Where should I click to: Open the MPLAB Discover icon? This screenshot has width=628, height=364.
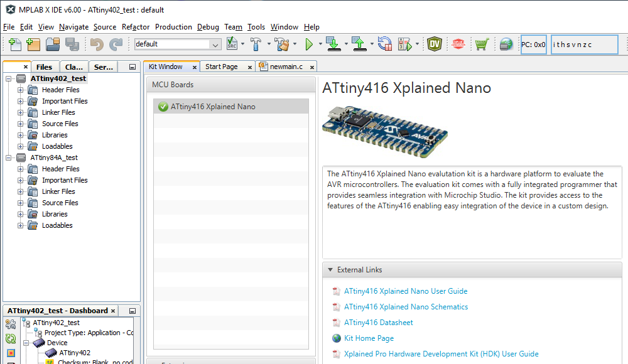[458, 44]
